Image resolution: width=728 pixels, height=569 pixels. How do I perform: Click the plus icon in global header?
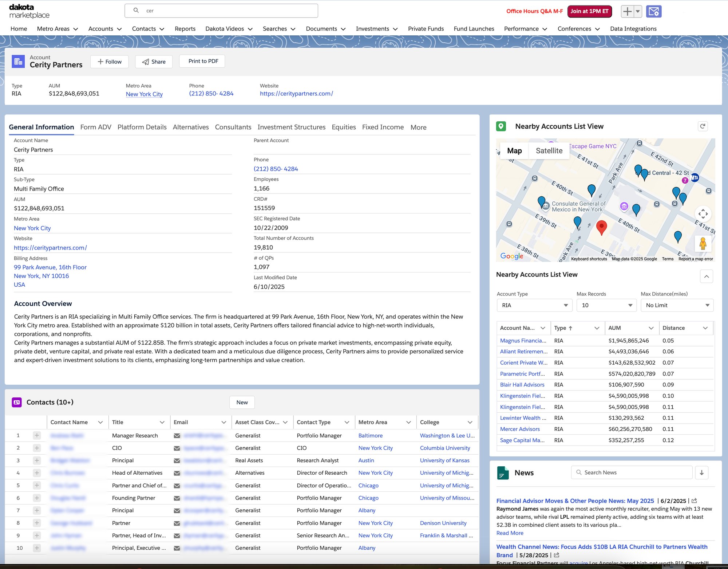pos(627,11)
